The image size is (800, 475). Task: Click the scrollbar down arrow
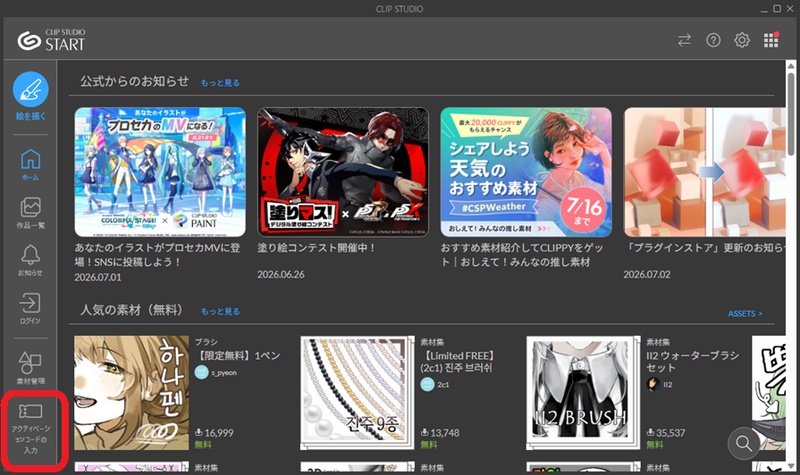(791, 466)
